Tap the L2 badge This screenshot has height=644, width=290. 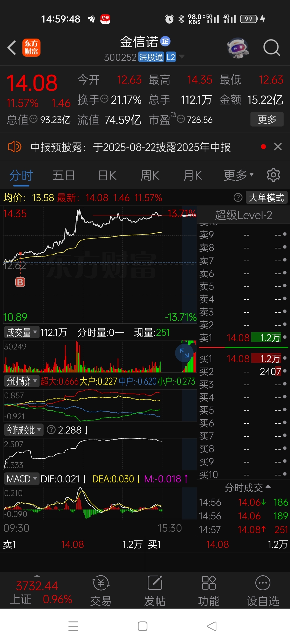171,57
